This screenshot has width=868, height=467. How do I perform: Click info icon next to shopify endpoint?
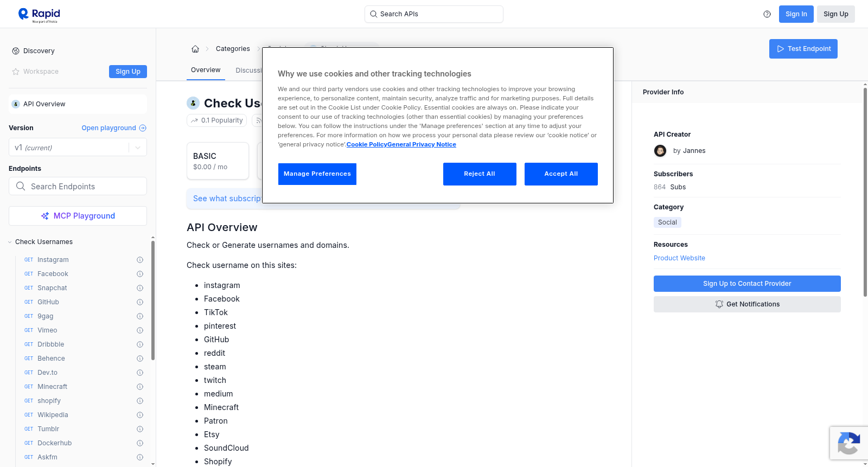pos(140,401)
